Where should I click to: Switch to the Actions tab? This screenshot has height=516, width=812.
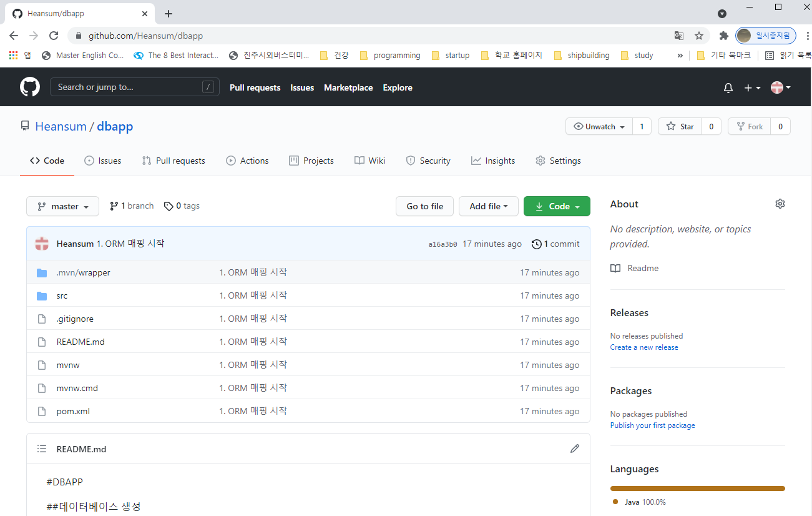tap(247, 161)
